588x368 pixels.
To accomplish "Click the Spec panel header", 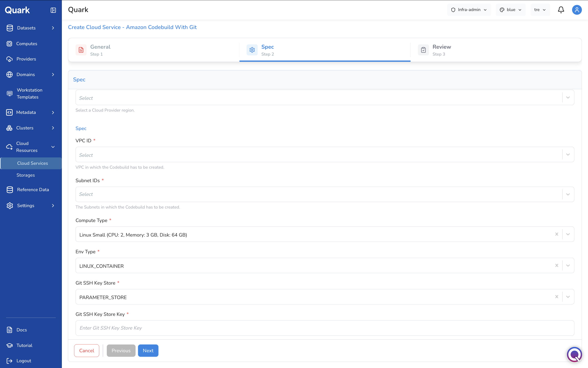I will 325,80.
